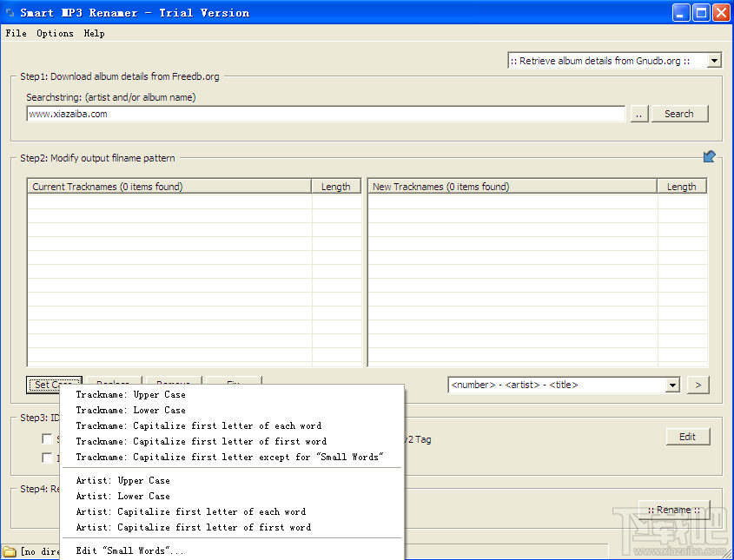Image resolution: width=734 pixels, height=560 pixels.
Task: Click the New Tracknames column header
Action: 512,187
